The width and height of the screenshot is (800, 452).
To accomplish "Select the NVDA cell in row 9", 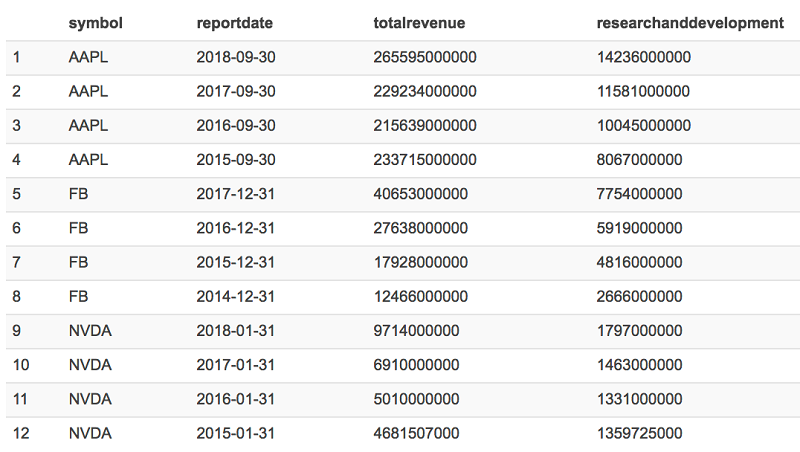I will [90, 331].
